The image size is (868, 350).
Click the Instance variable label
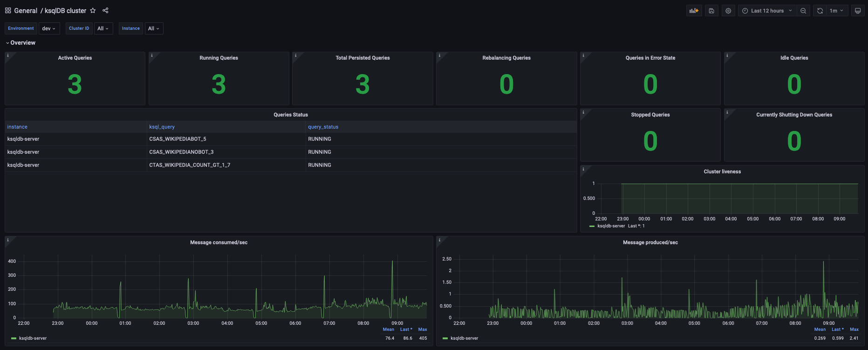click(131, 28)
